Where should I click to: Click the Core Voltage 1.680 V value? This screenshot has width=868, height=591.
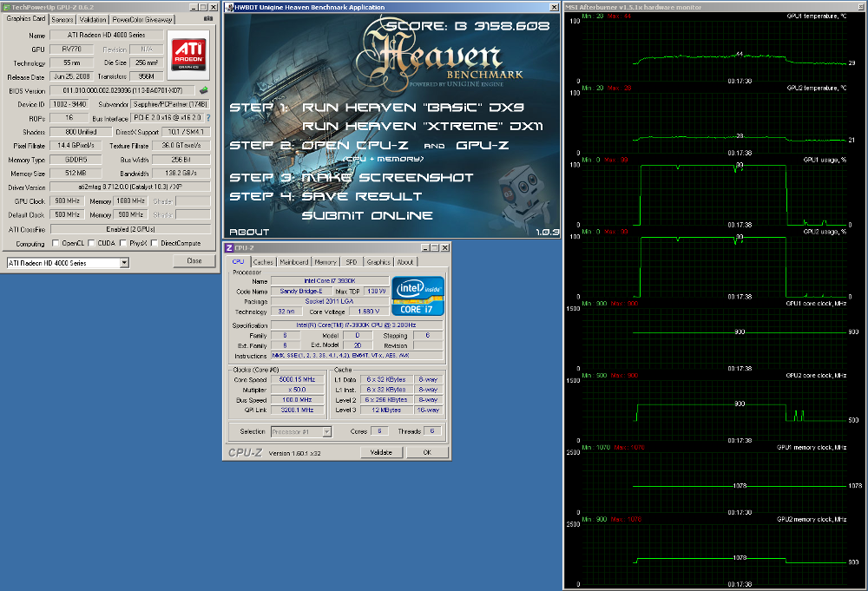369,312
